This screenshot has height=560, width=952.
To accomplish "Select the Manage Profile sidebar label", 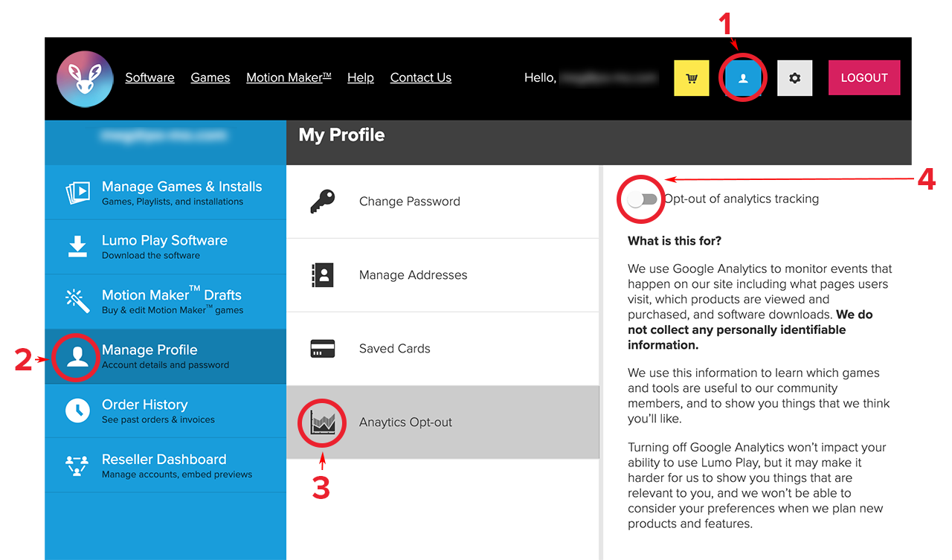I will [149, 350].
